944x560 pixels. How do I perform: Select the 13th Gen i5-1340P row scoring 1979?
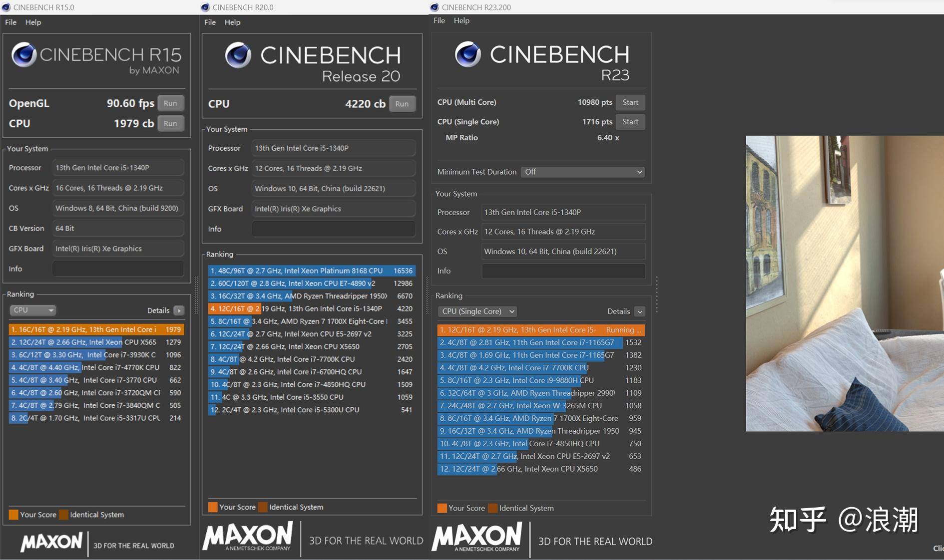(x=96, y=329)
